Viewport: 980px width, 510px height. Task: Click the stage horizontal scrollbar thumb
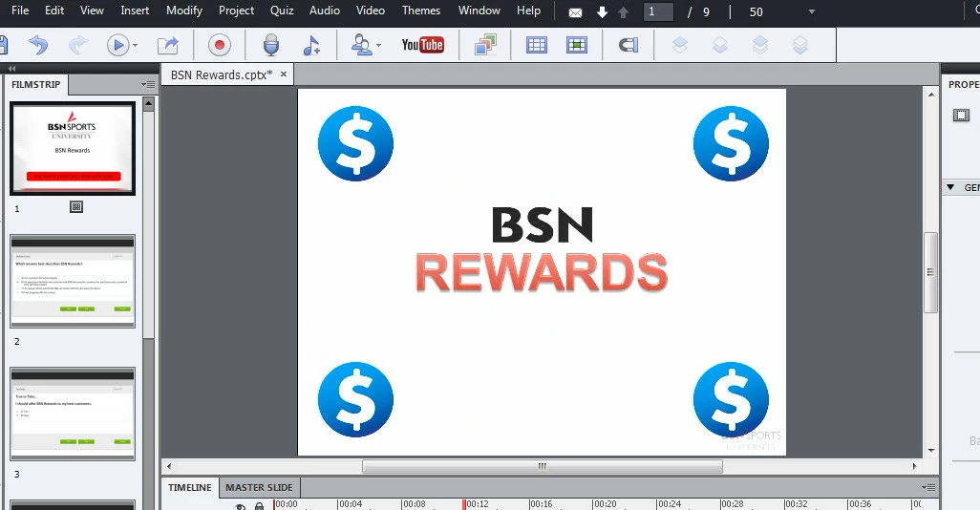click(542, 466)
